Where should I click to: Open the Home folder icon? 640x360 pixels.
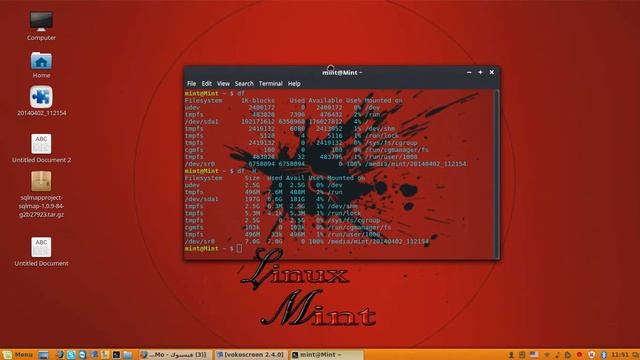point(41,61)
